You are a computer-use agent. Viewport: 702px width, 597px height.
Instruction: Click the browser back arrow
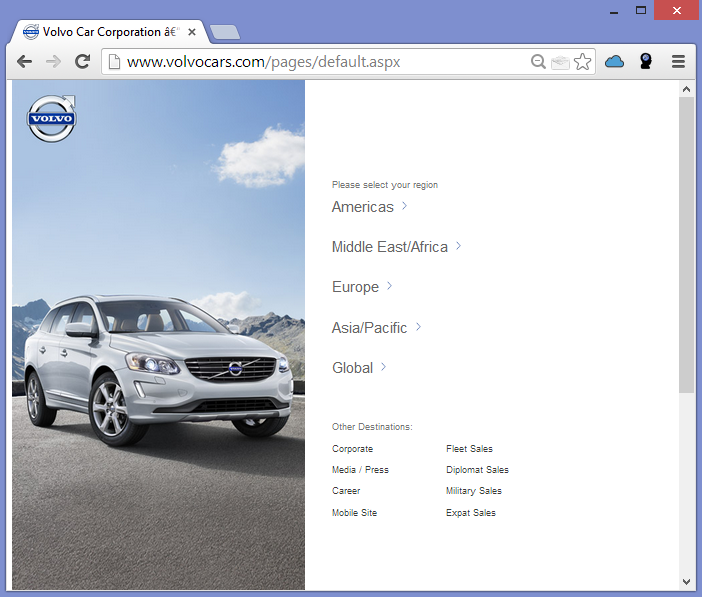point(24,61)
